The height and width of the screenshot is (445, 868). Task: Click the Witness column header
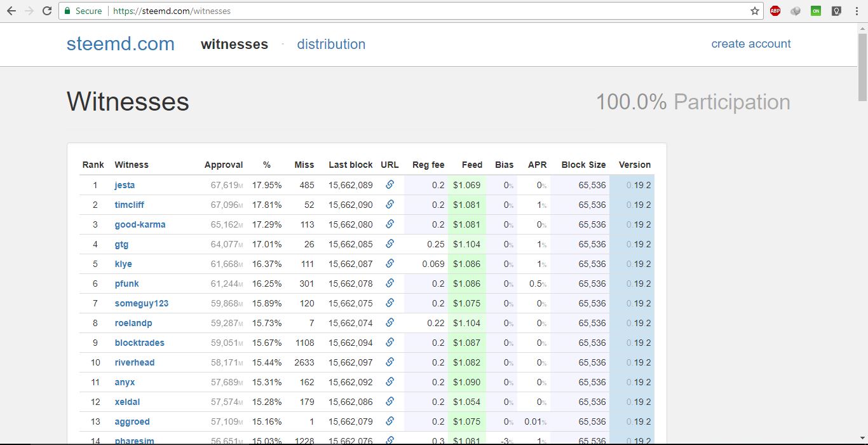point(132,165)
